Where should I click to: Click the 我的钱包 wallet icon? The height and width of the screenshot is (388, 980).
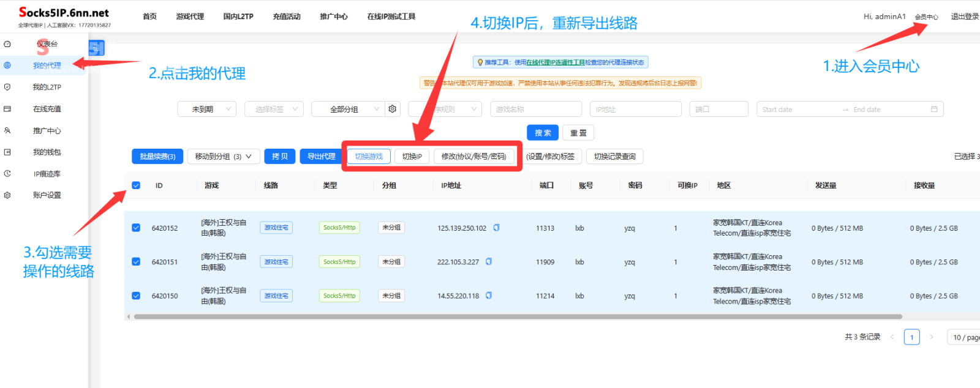click(x=7, y=152)
